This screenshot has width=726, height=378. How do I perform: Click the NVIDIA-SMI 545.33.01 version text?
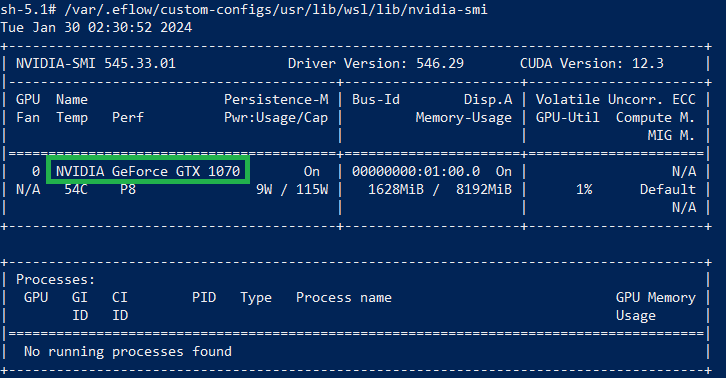(96, 63)
